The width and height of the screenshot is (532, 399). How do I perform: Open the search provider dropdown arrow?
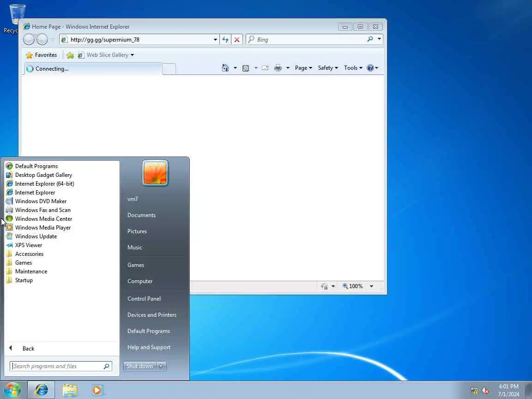coord(379,39)
